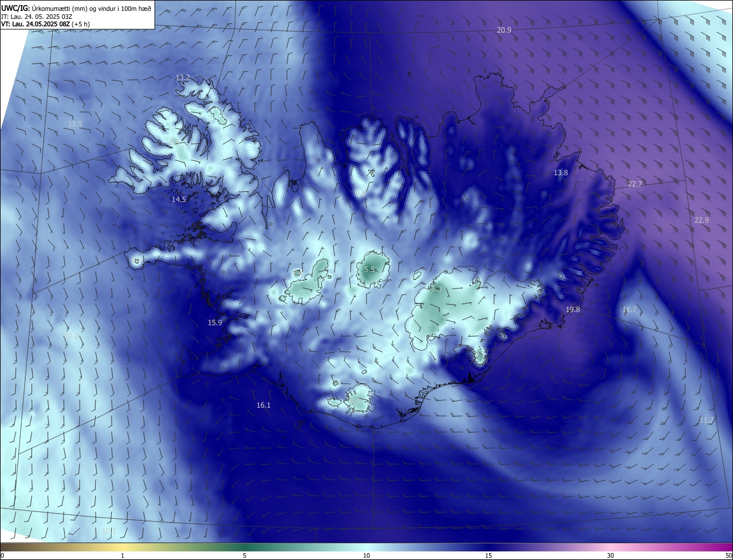The image size is (733, 560).
Task: Click the 50 tick on the colour scale
Action: tap(728, 555)
